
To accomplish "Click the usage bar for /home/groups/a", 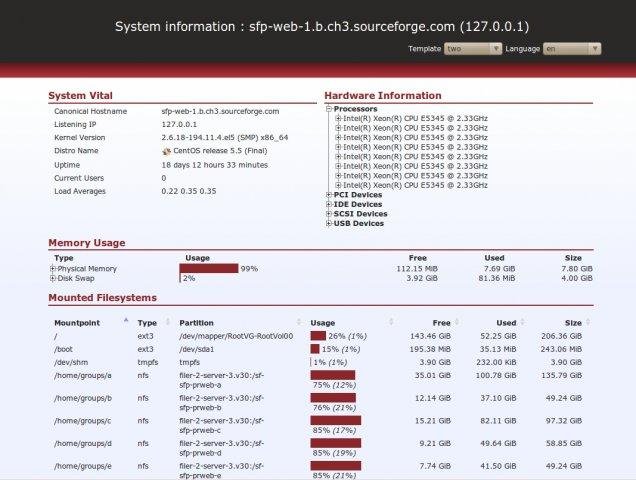I will point(333,375).
